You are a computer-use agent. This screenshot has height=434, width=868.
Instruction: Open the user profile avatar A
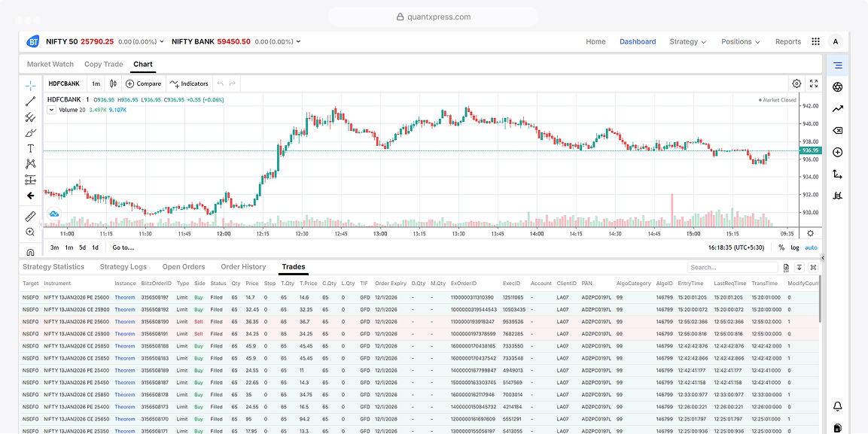coord(836,41)
